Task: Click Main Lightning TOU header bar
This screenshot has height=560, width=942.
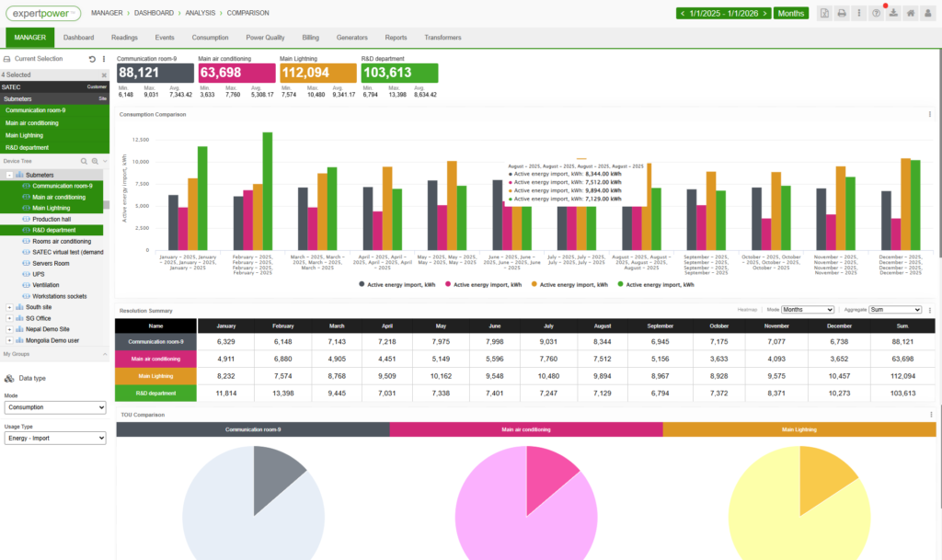Action: click(799, 429)
